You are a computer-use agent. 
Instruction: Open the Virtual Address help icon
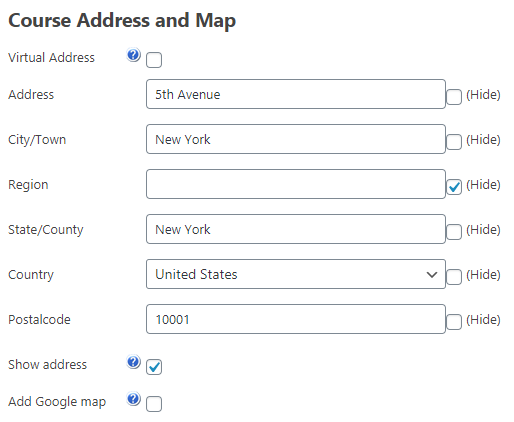pyautogui.click(x=133, y=55)
